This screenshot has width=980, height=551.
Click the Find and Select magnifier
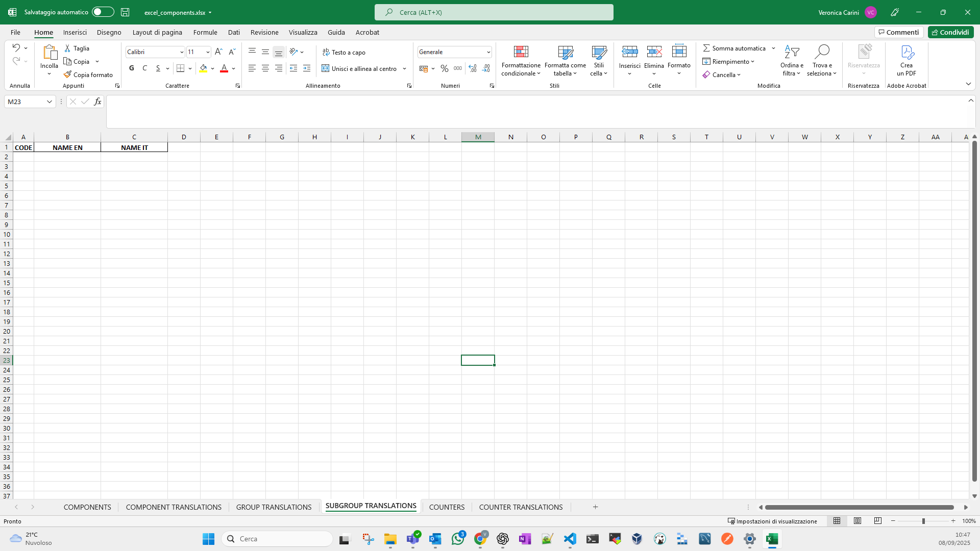click(x=821, y=52)
